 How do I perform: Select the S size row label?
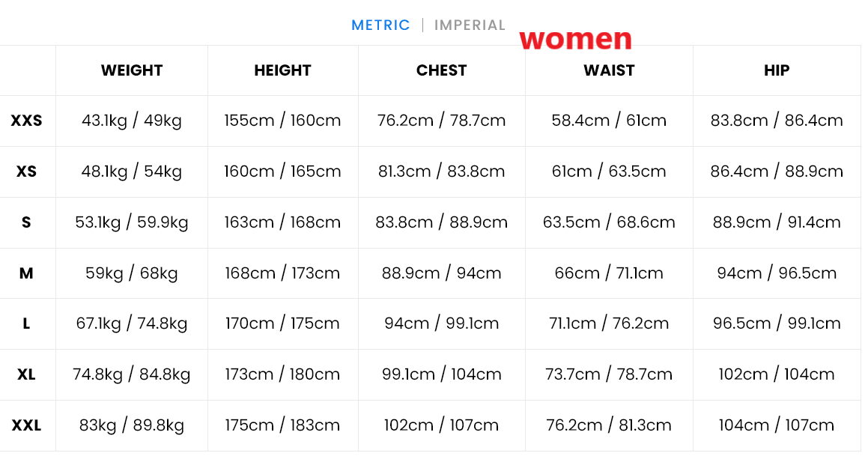click(26, 222)
